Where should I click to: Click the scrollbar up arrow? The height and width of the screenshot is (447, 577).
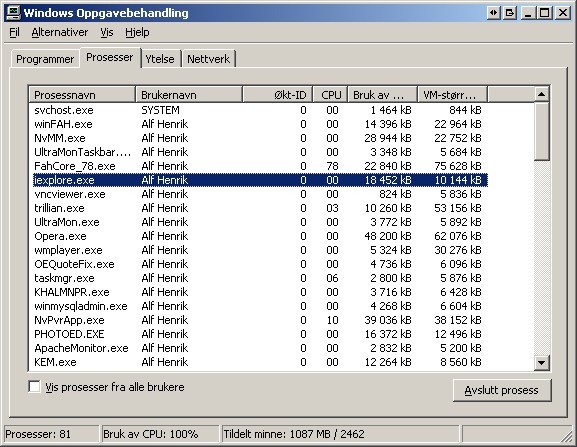541,95
